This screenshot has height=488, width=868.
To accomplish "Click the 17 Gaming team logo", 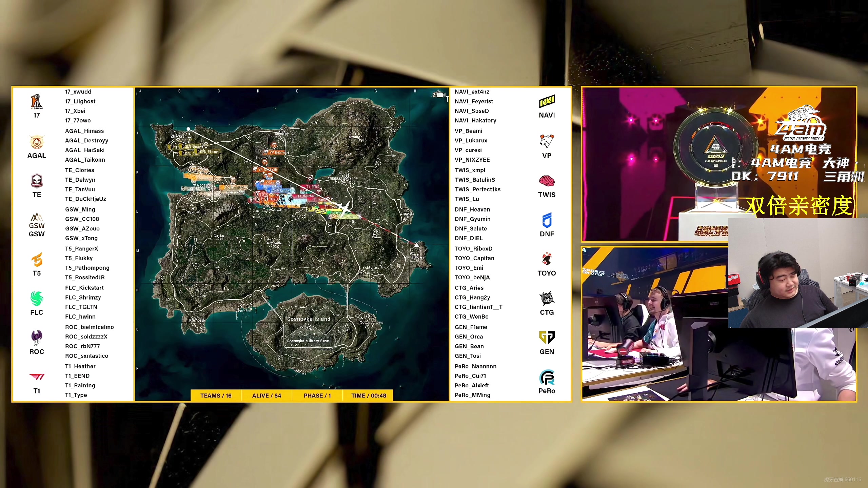I will [x=37, y=101].
